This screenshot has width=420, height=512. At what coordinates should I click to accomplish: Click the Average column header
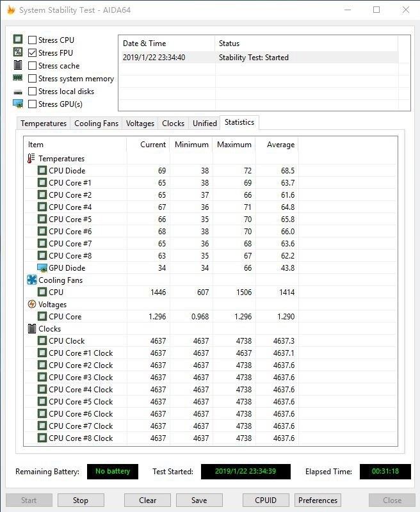point(277,145)
